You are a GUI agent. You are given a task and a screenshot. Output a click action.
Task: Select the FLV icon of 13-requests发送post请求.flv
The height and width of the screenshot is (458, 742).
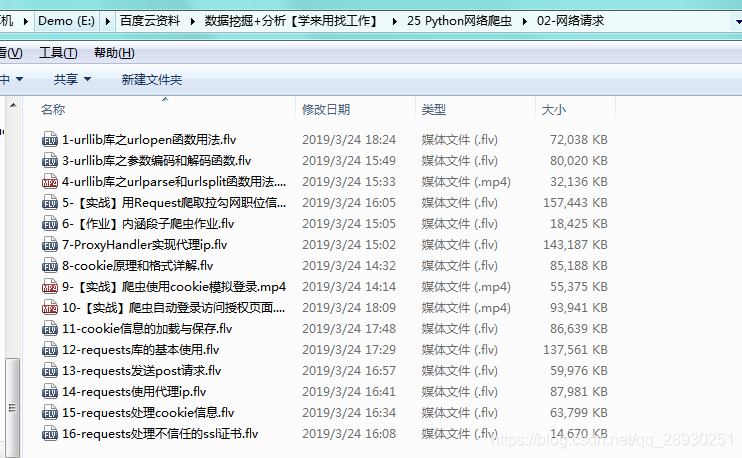pos(50,370)
